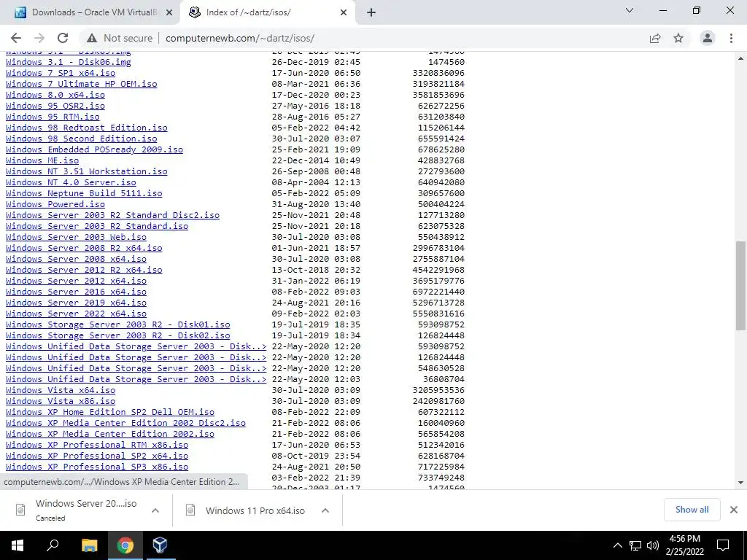Download Windows_XP_Professional_SP2_x64.iso link

click(x=97, y=456)
